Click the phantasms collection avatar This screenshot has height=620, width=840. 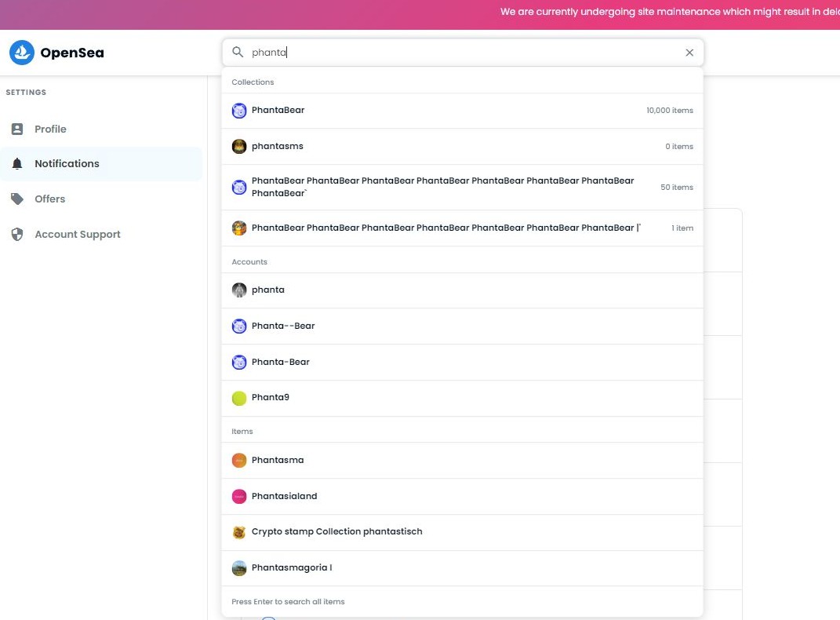pos(239,146)
